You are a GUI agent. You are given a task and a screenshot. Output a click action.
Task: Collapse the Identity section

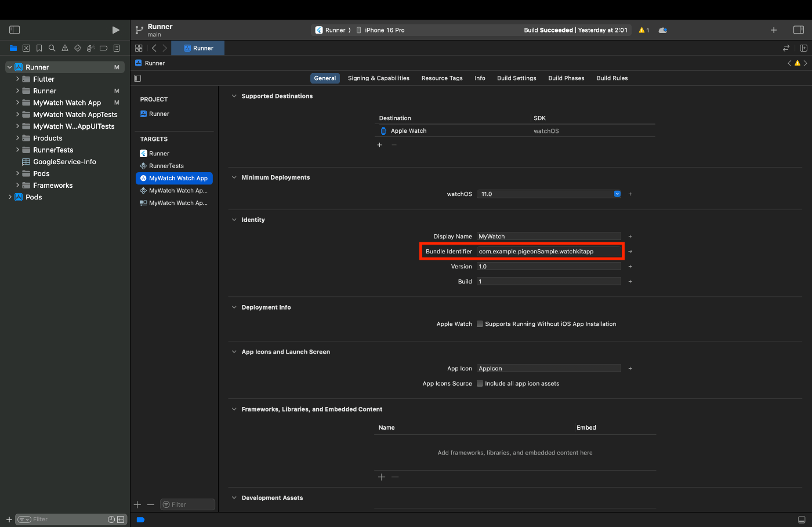tap(234, 220)
